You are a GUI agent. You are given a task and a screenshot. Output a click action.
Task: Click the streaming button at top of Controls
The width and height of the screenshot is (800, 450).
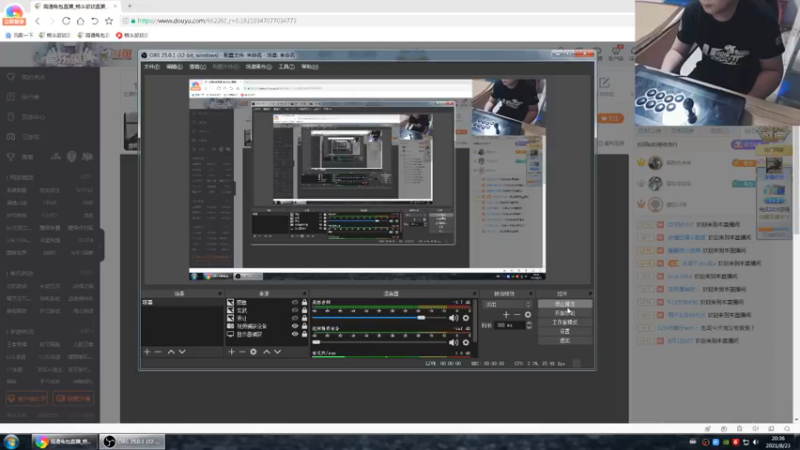[x=565, y=304]
